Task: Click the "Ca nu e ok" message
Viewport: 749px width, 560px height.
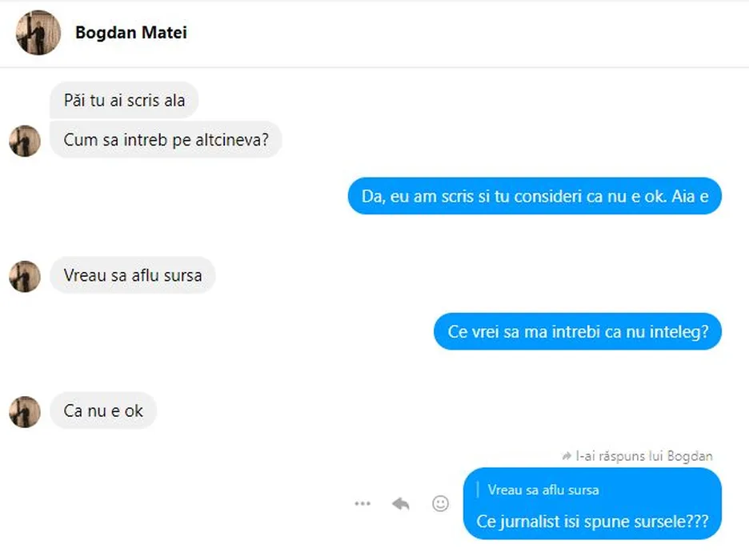Action: [103, 411]
